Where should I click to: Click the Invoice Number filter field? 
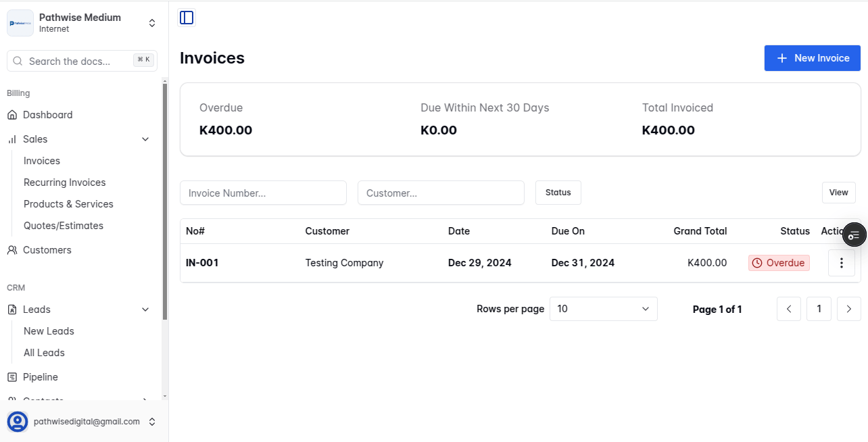[263, 192]
